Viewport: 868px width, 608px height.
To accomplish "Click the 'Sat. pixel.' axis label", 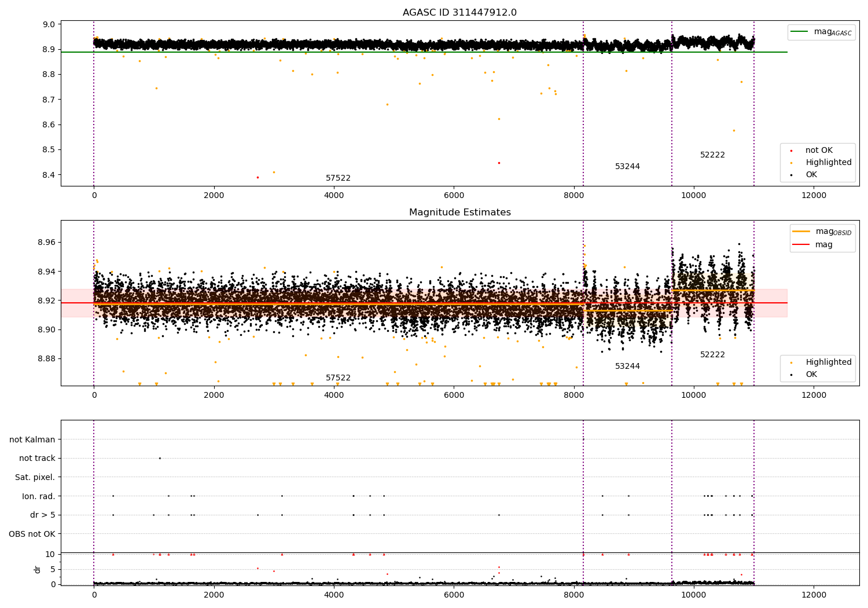I will pyautogui.click(x=35, y=478).
